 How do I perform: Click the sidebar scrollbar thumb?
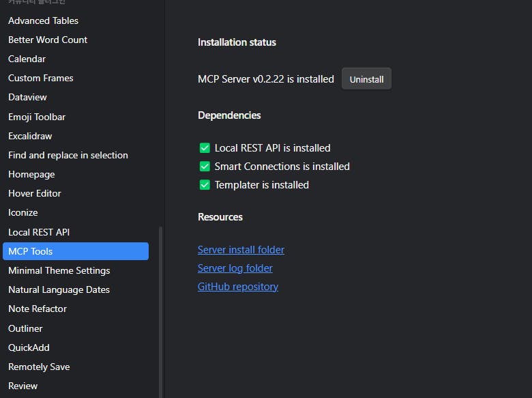click(160, 312)
